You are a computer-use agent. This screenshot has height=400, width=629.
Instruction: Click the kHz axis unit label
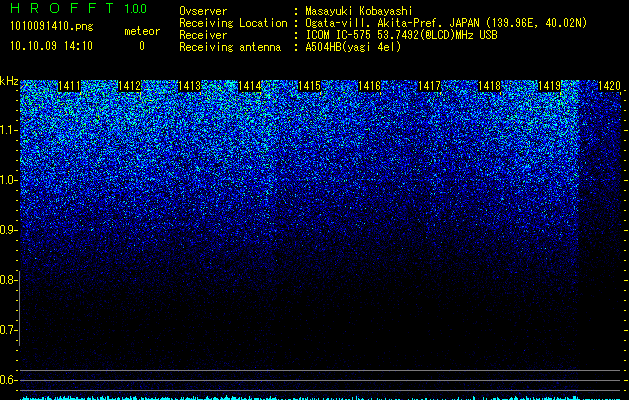pyautogui.click(x=9, y=81)
